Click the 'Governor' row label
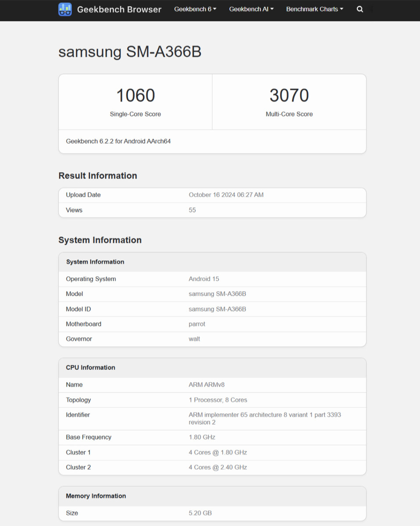Viewport: 420px width, 526px height. tap(79, 339)
